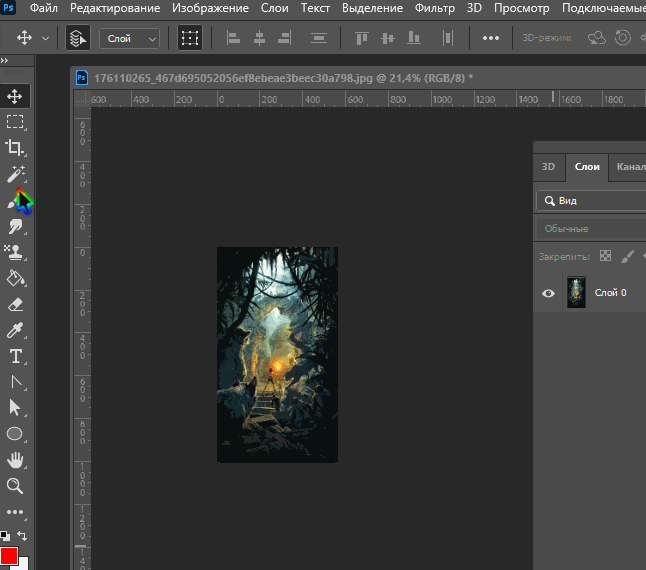Open the 3D menu
The height and width of the screenshot is (570, 646).
(x=474, y=8)
